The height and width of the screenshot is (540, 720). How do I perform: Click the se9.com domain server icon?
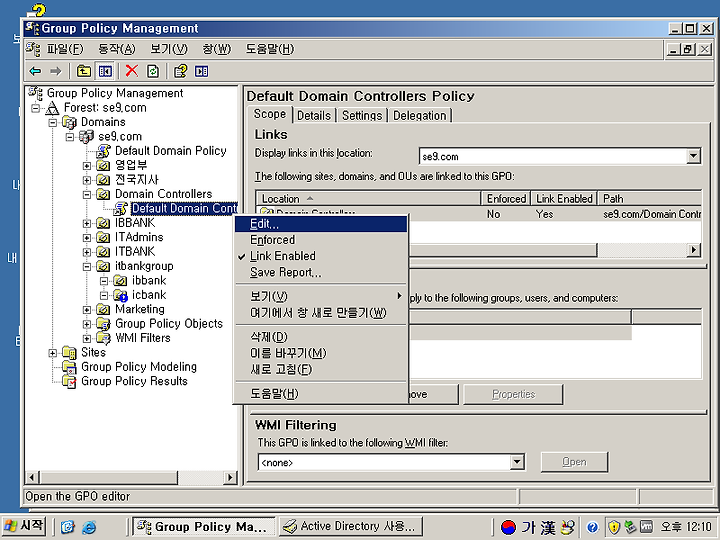[x=86, y=136]
